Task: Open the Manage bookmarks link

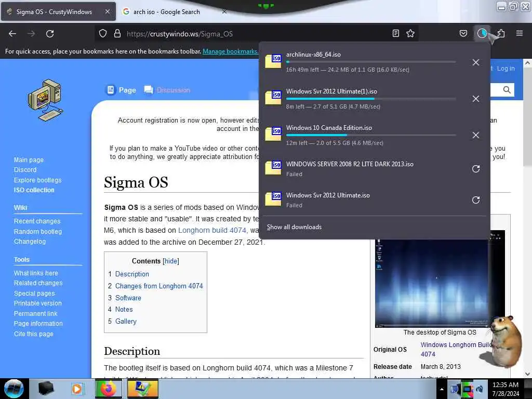Action: tap(231, 51)
